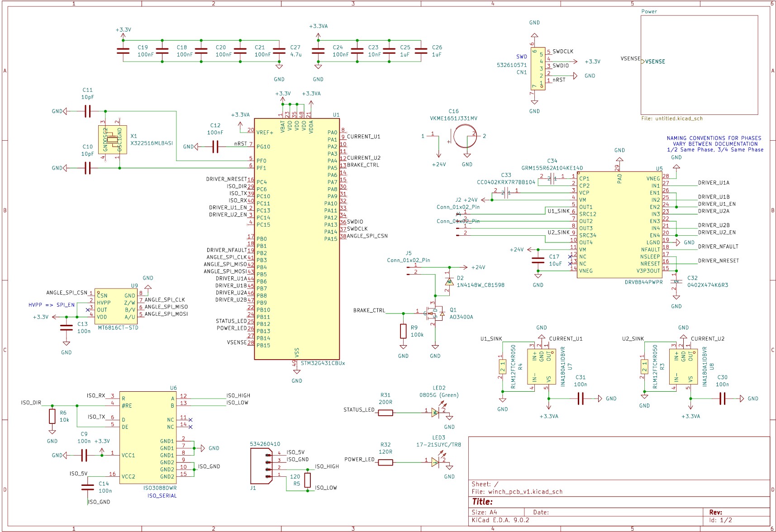Click the title block Title field
The width and height of the screenshot is (776, 532).
[482, 502]
